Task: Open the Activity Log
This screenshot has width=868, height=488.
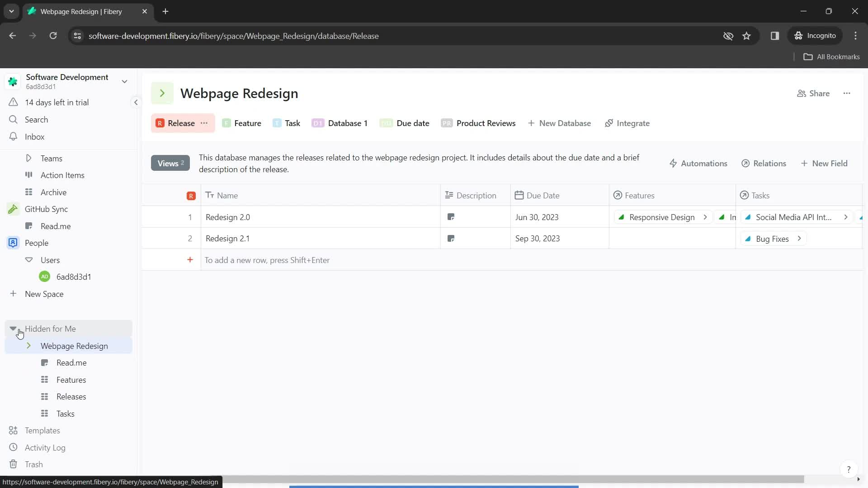Action: [x=45, y=448]
